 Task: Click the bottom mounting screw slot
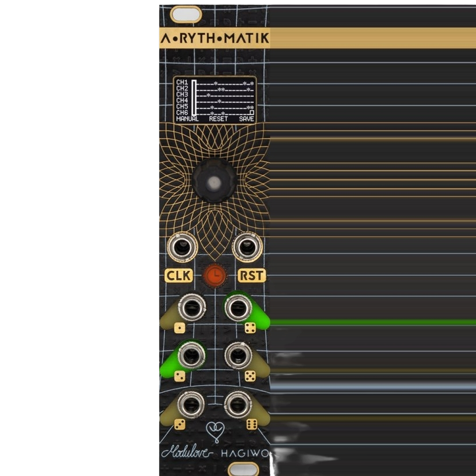[243, 469]
